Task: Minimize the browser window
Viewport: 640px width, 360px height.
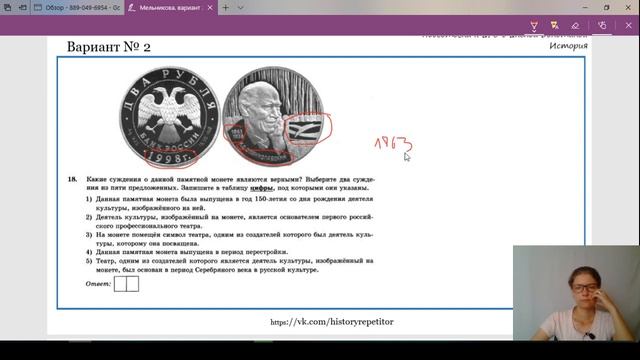Action: pyautogui.click(x=585, y=7)
